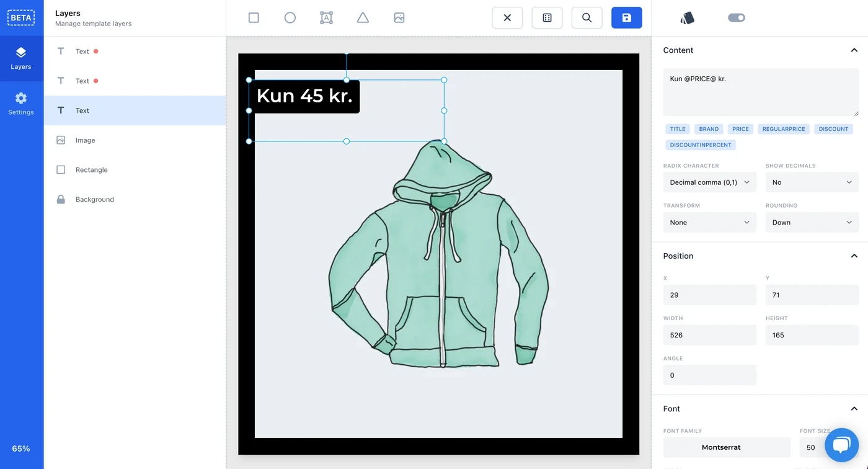
Task: Click the BETA logo badge
Action: coord(20,17)
